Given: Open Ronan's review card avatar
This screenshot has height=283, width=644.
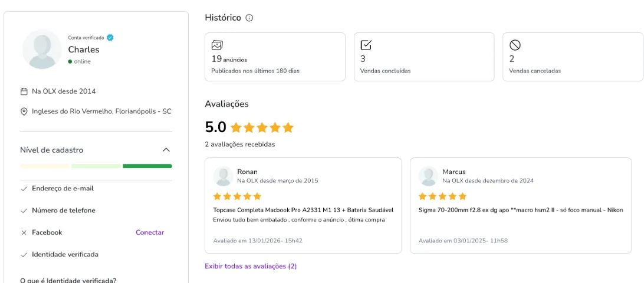Looking at the screenshot, I should point(223,176).
